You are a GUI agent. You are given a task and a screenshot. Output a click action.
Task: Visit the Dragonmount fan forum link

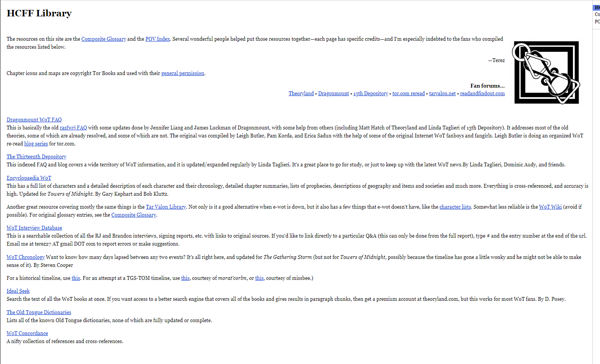(x=334, y=93)
